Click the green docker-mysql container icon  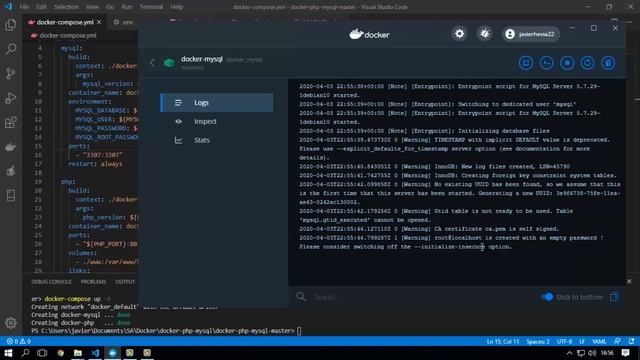169,63
